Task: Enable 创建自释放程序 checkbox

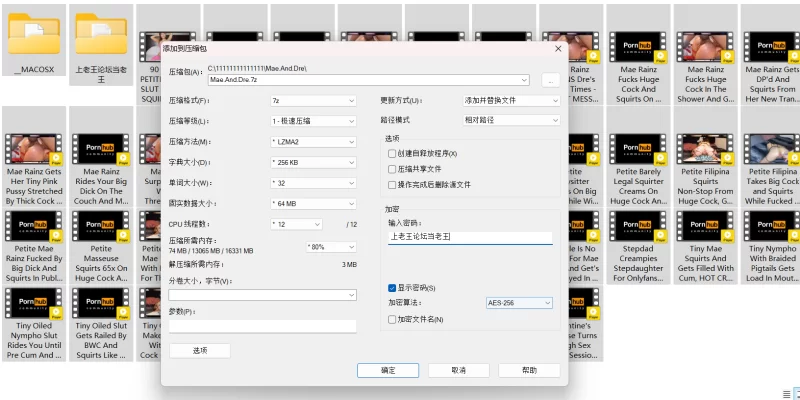Action: click(x=392, y=154)
